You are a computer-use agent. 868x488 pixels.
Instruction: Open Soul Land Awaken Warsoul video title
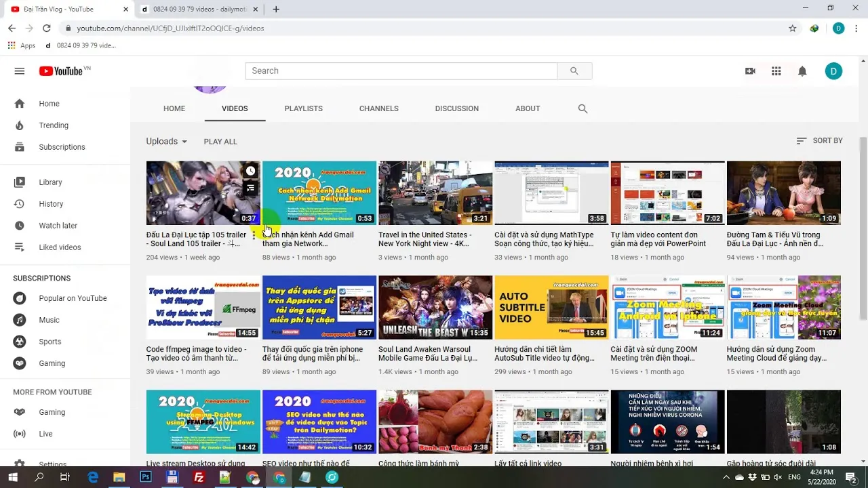click(x=428, y=354)
